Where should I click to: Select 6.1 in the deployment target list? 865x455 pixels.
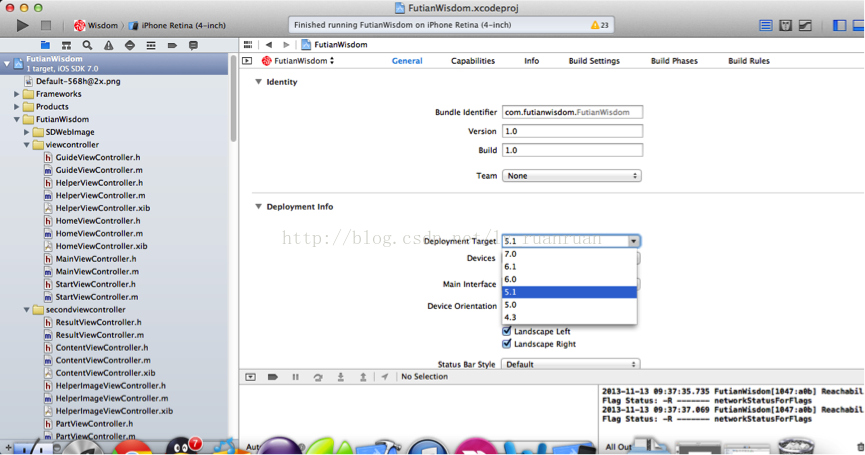(569, 267)
